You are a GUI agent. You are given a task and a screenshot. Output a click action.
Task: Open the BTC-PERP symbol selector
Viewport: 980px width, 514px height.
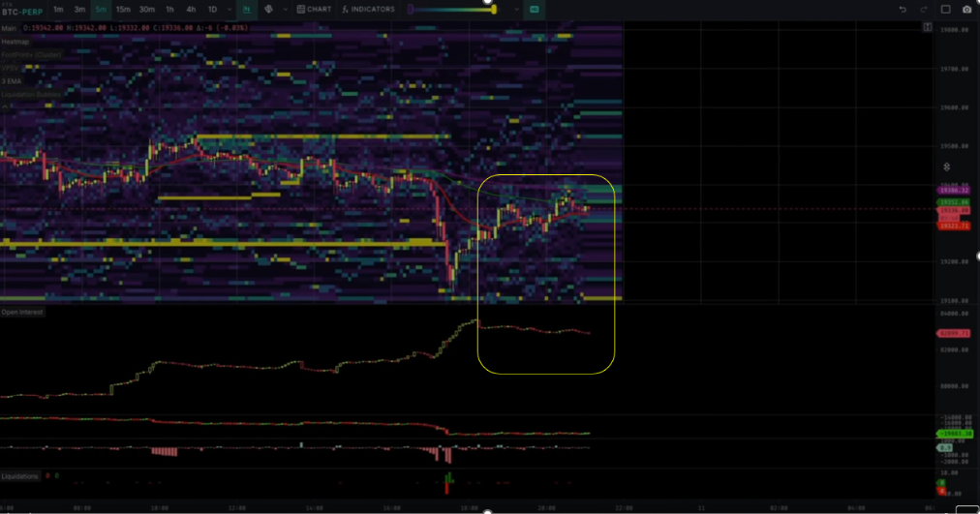(x=22, y=12)
